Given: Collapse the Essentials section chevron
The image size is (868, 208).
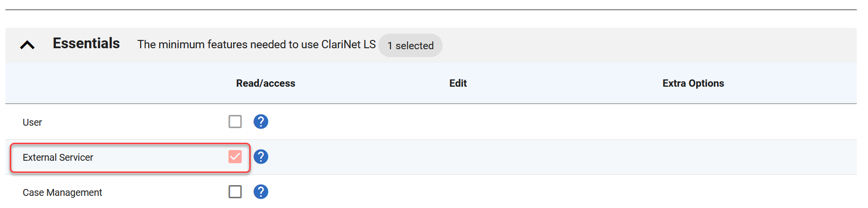Looking at the screenshot, I should point(27,45).
